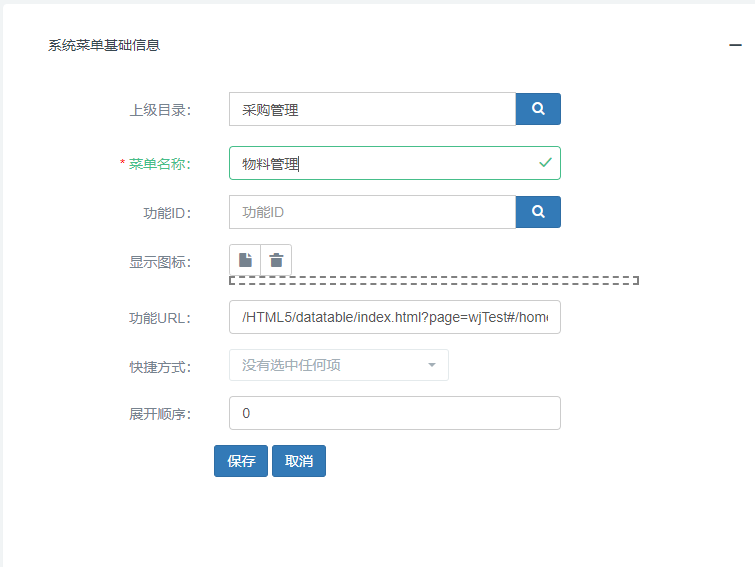
Task: Click the search icon next to 功能ID
Action: 538,212
